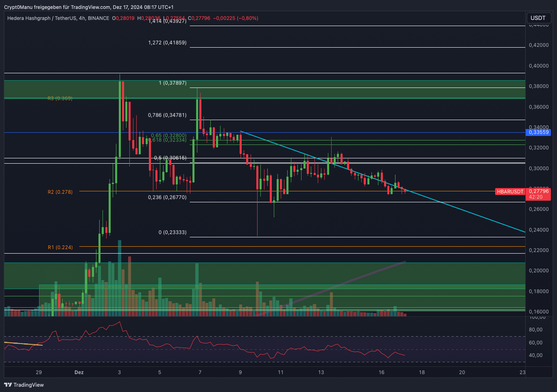Image resolution: width=557 pixels, height=392 pixels.
Task: Click the close value C0,27796
Action: click(199, 18)
